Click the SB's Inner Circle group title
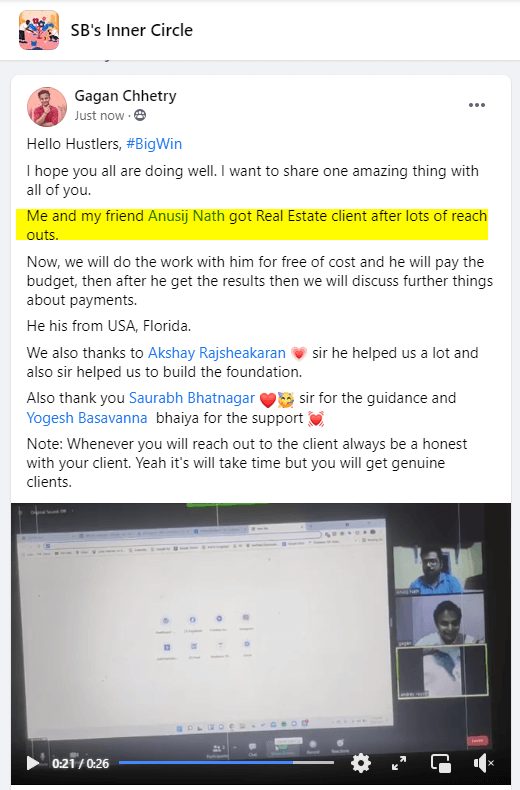The height and width of the screenshot is (790, 520). click(132, 30)
